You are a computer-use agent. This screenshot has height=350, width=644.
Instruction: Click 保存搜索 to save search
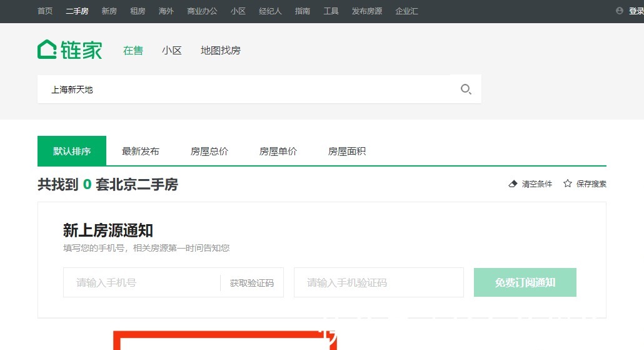[x=591, y=184]
